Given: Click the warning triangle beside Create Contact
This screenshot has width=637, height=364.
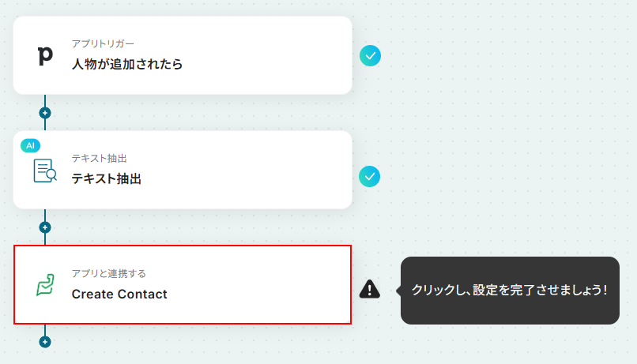Looking at the screenshot, I should tap(369, 289).
